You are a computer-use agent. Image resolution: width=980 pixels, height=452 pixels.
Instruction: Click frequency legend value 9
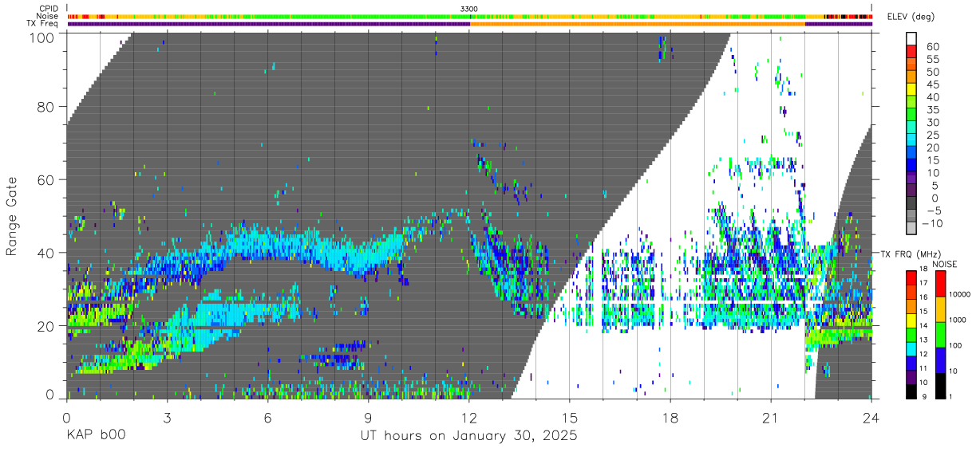[926, 395]
